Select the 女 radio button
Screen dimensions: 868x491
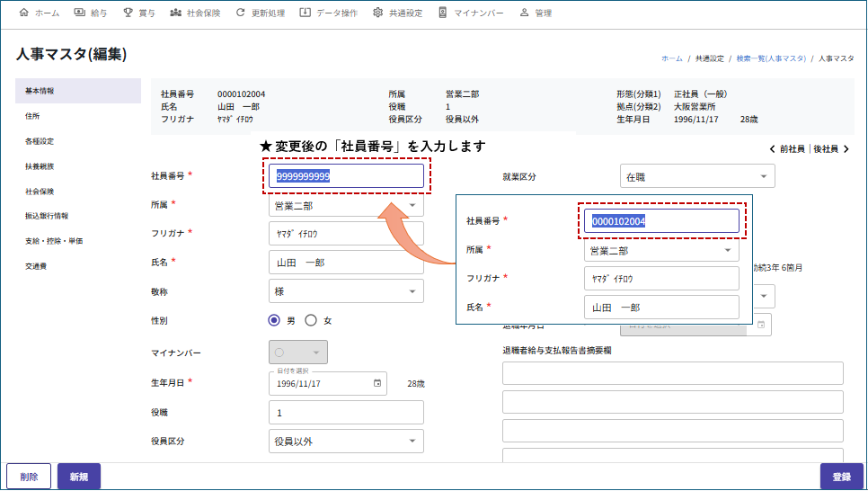pos(311,320)
